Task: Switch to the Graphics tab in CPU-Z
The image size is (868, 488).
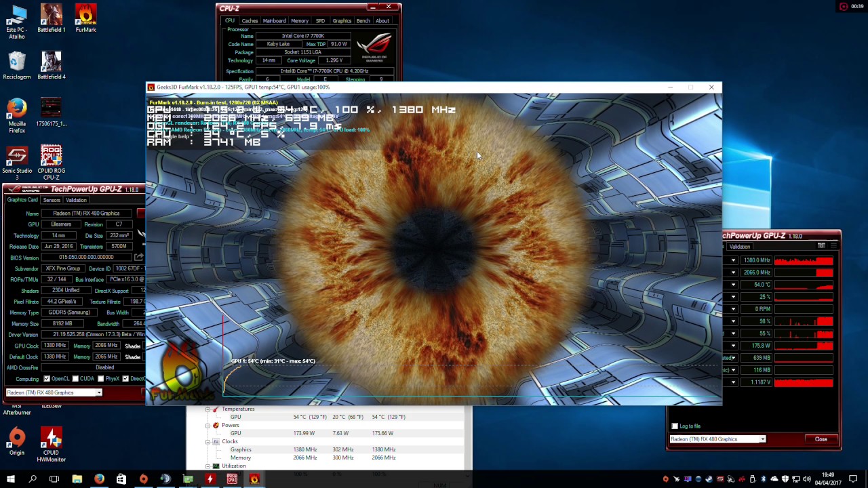Action: pyautogui.click(x=342, y=21)
